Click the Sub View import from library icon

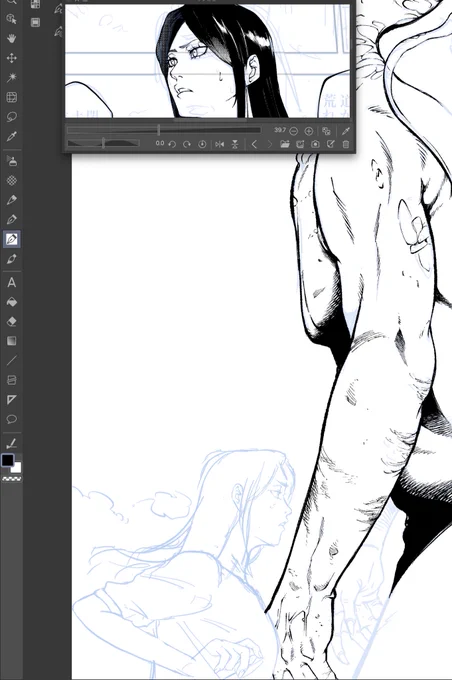(x=300, y=144)
